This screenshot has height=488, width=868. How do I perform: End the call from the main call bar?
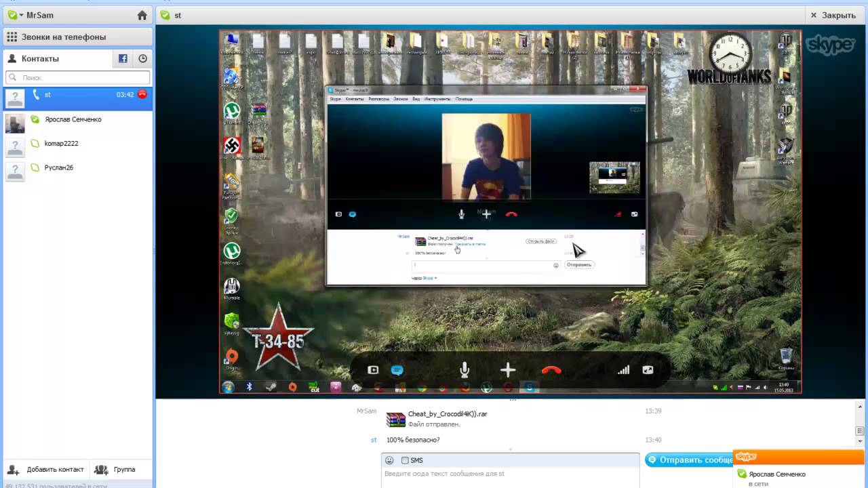pos(551,370)
